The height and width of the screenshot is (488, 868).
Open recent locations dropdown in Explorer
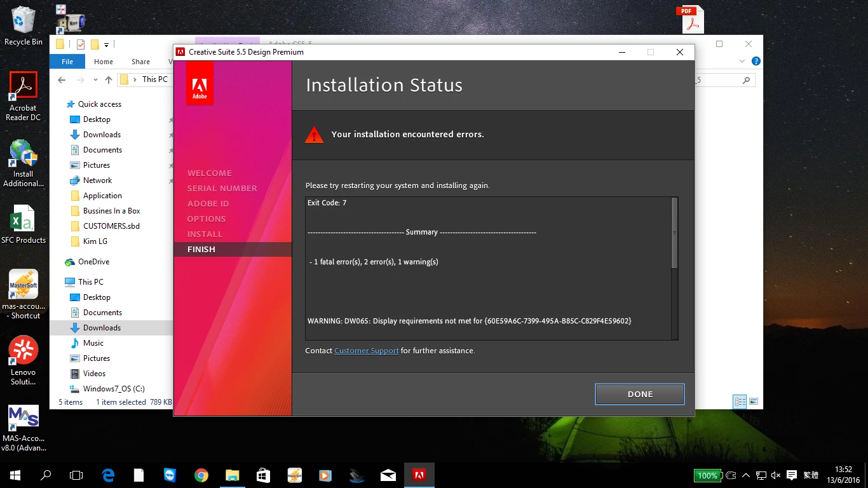(x=95, y=80)
